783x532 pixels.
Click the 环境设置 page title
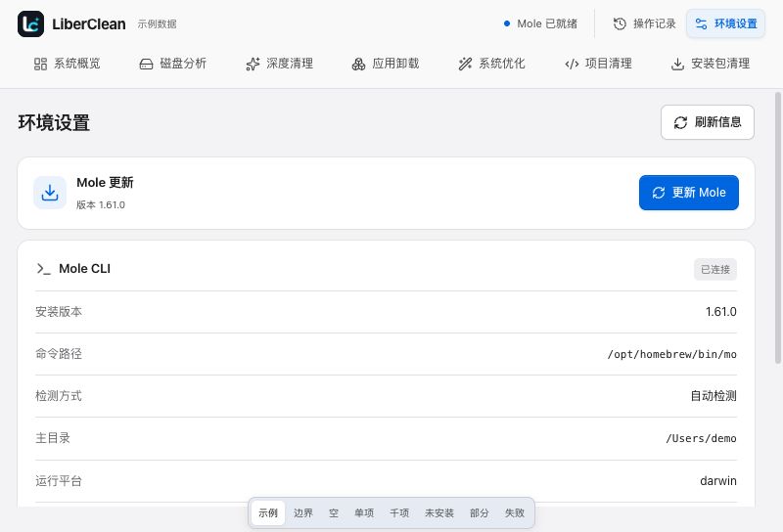[54, 123]
